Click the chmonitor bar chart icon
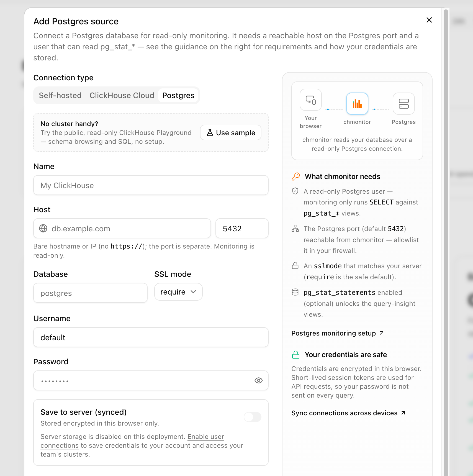Image resolution: width=473 pixels, height=476 pixels. coord(357,104)
